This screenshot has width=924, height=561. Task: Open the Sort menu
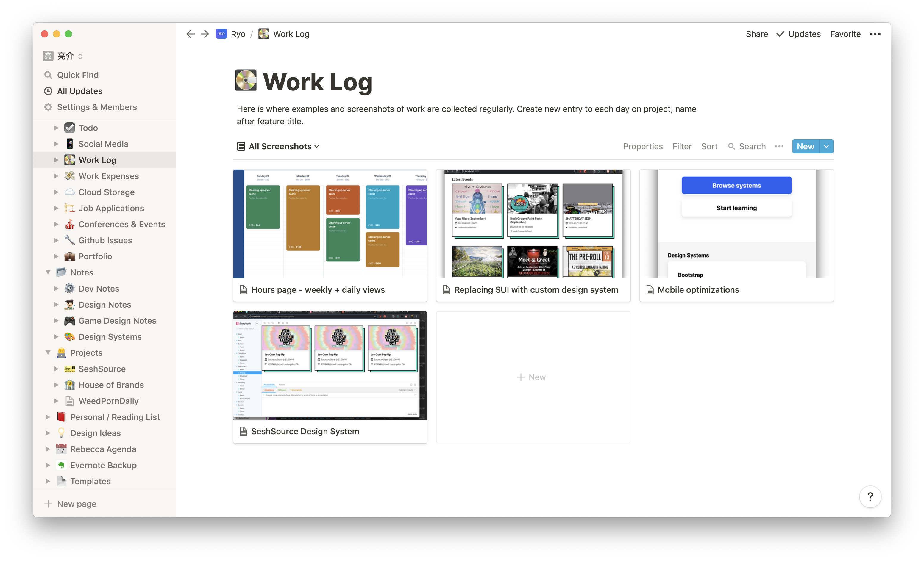tap(709, 146)
